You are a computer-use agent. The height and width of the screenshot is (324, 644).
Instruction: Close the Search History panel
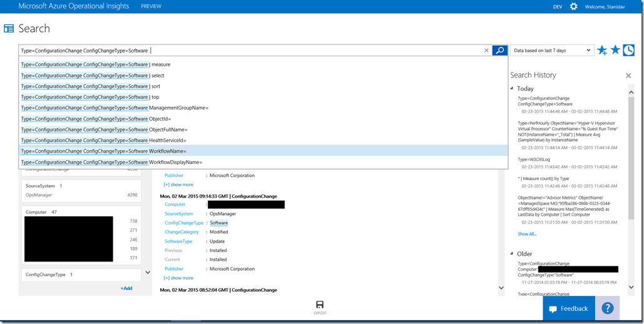(628, 76)
